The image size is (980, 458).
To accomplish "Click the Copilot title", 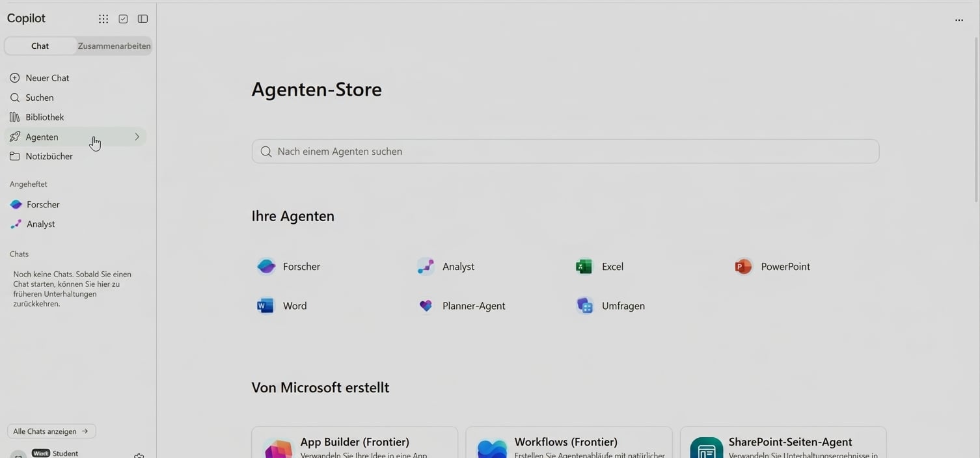I will pos(26,18).
